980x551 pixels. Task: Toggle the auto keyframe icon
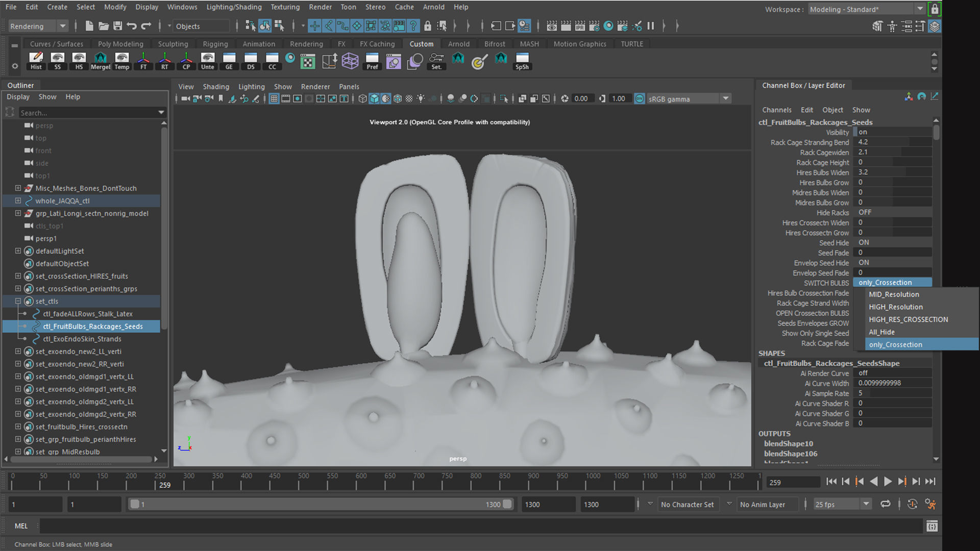(912, 504)
